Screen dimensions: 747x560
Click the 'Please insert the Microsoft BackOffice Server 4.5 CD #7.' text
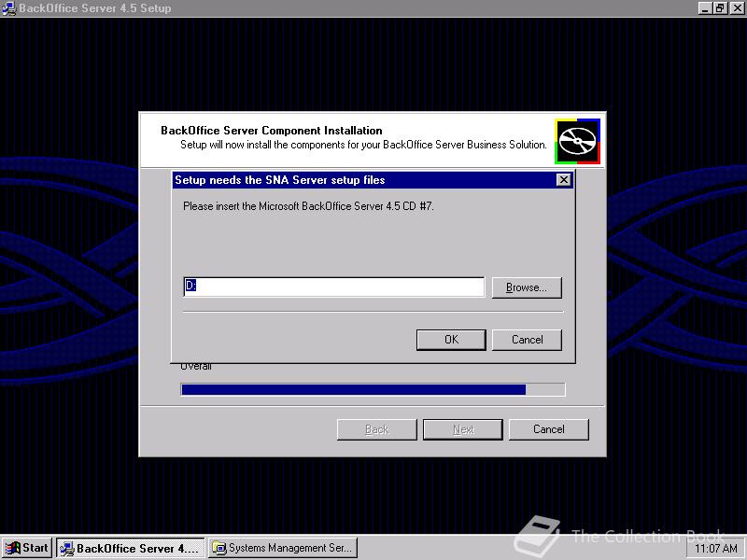(308, 206)
